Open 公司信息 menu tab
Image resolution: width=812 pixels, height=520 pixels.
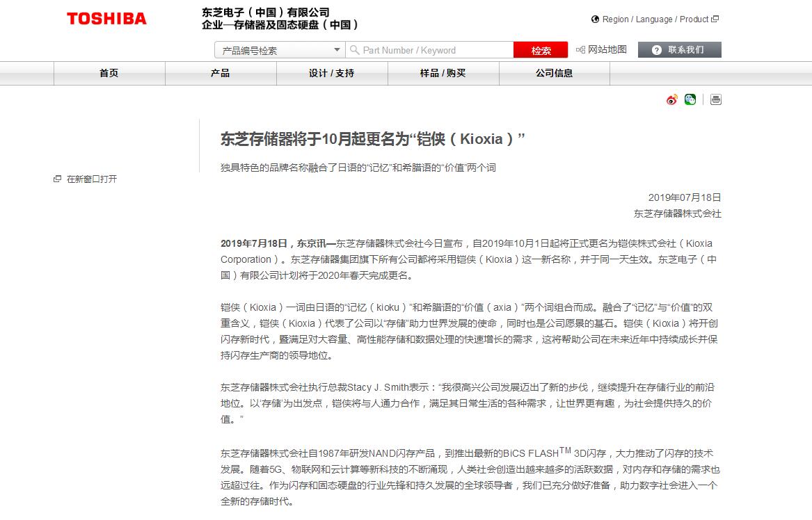click(555, 73)
